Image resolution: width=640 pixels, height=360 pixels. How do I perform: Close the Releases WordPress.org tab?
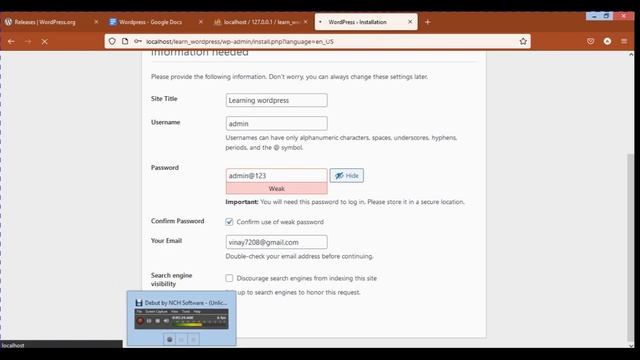tap(96, 22)
